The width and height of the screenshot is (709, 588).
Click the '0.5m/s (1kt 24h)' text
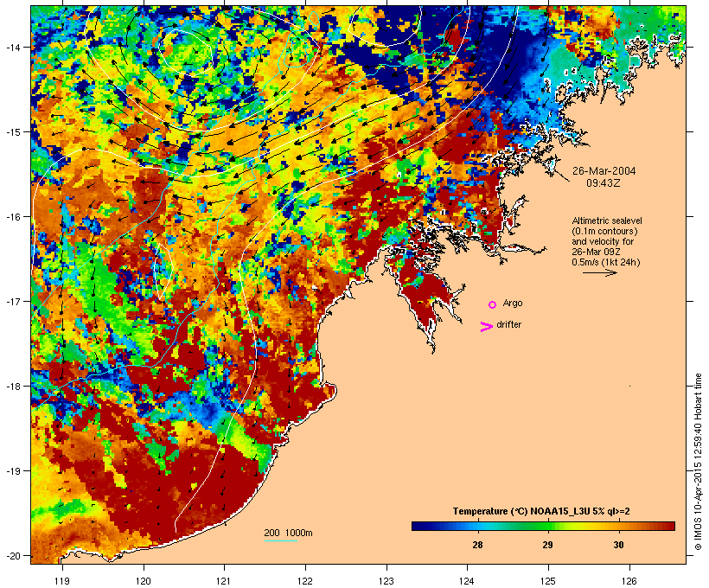[x=606, y=262]
